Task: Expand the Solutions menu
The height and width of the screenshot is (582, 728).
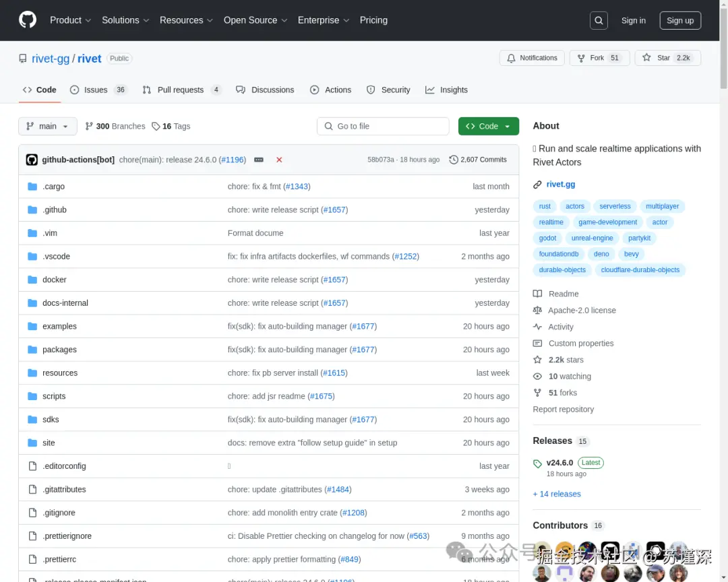Action: [x=125, y=20]
